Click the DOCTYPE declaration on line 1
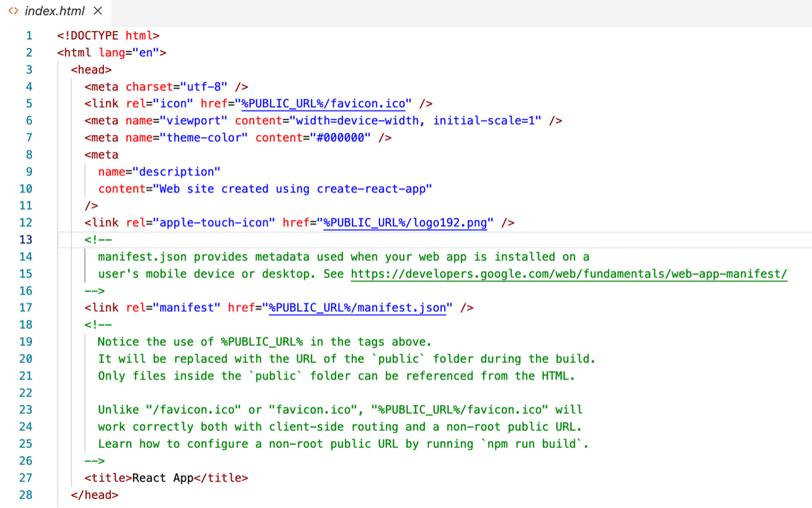Image resolution: width=812 pixels, height=508 pixels. (107, 35)
